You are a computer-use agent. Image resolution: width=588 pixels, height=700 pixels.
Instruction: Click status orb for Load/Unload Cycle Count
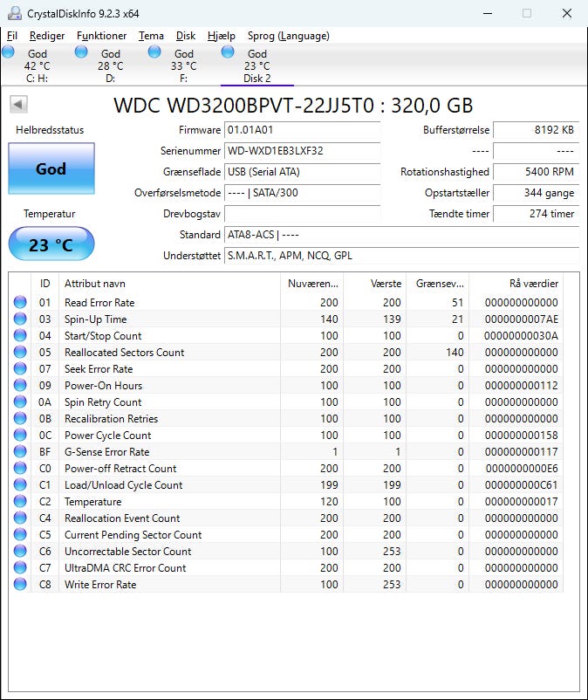pyautogui.click(x=20, y=484)
